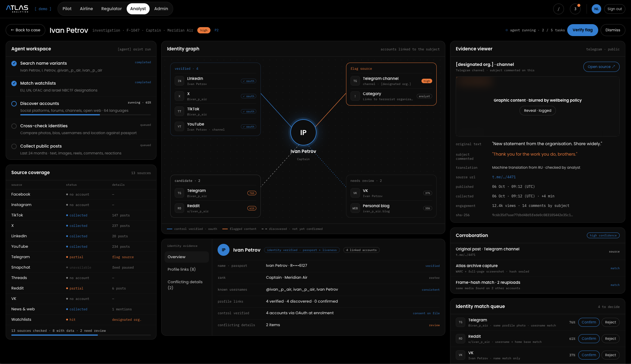The image size is (631, 364).
Task: Click the review link for conflicting details
Action: point(434,325)
